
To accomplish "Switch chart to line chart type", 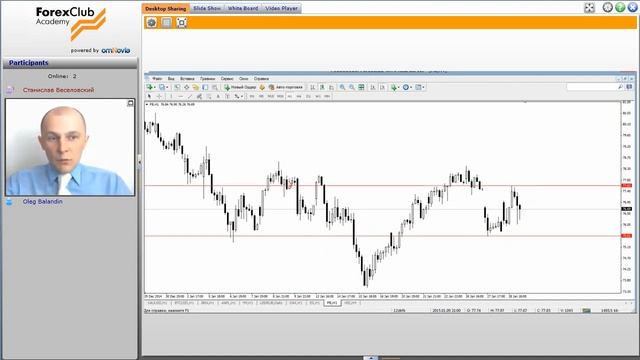I will point(331,87).
